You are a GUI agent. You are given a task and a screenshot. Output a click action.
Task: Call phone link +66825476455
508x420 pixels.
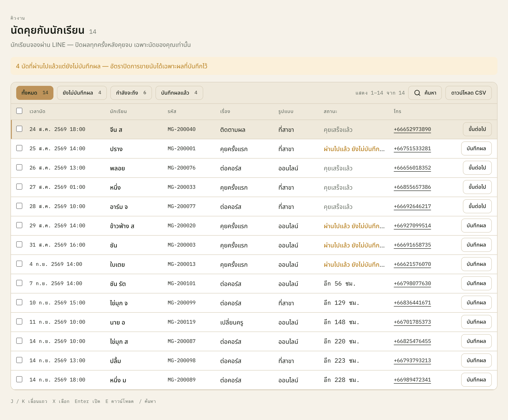tap(412, 341)
